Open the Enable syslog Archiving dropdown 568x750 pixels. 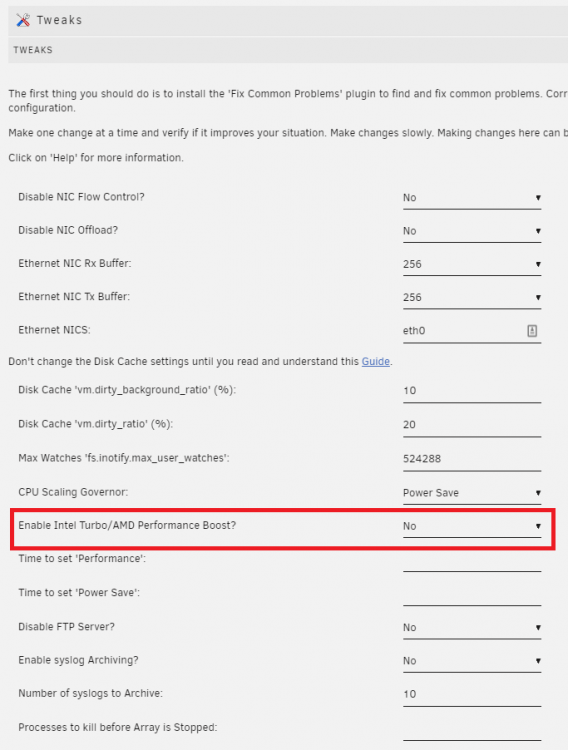click(472, 662)
